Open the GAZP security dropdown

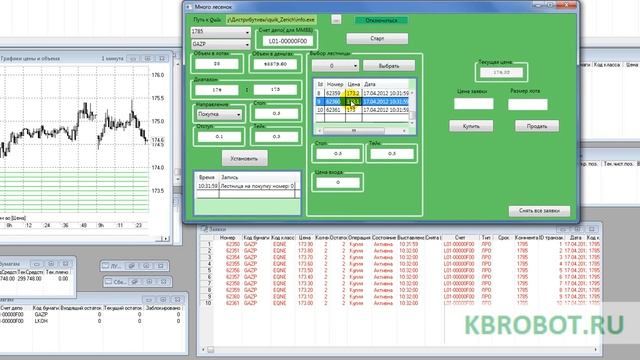[x=220, y=44]
